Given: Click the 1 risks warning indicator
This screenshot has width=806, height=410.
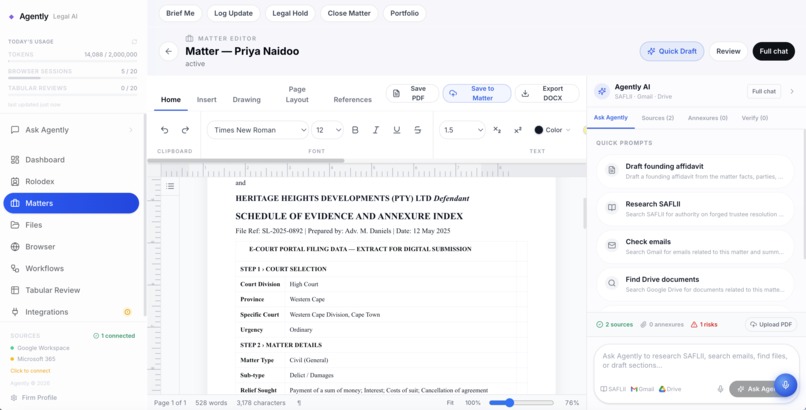Looking at the screenshot, I should [x=704, y=325].
